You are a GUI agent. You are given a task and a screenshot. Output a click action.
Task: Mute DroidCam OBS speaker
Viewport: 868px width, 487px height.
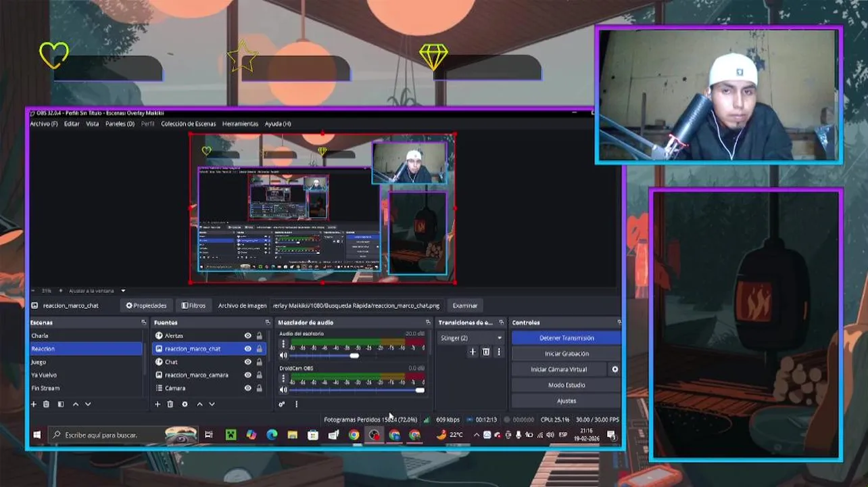[283, 390]
